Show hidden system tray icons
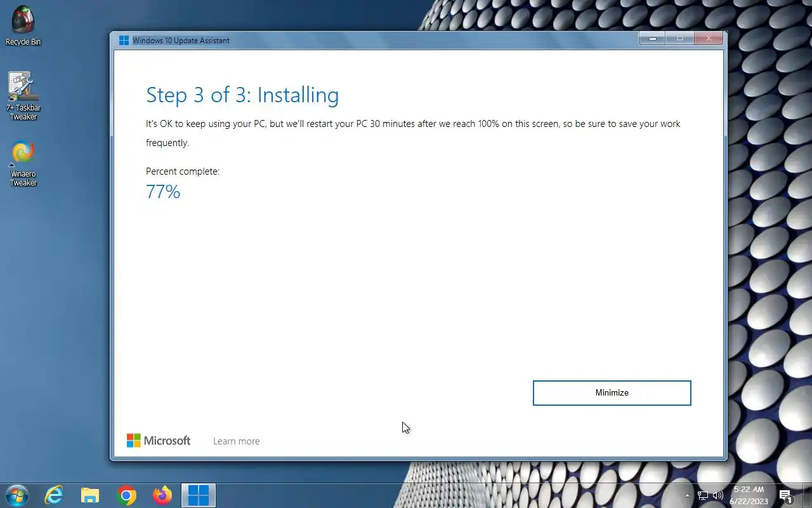This screenshot has height=508, width=812. (687, 495)
